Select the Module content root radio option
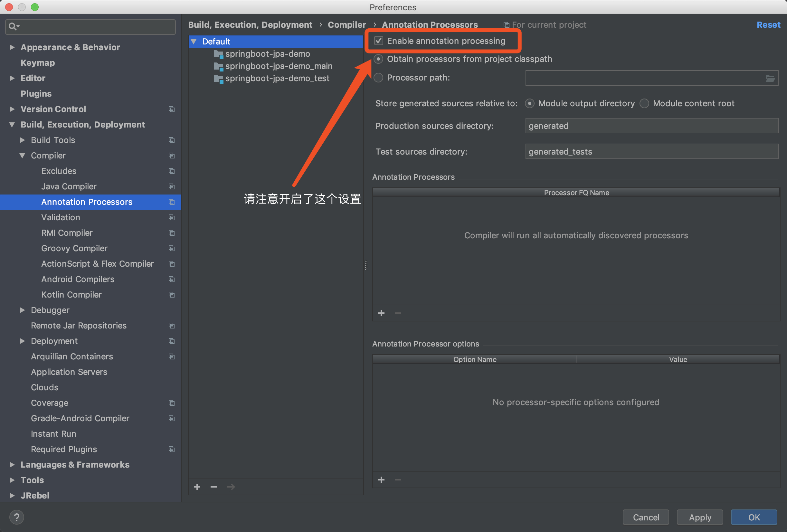The width and height of the screenshot is (787, 532). pos(644,103)
